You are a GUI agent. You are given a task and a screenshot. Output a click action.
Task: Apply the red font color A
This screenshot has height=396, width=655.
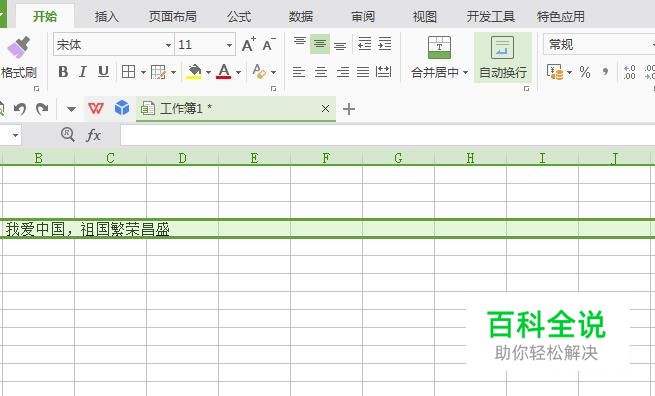(x=224, y=72)
